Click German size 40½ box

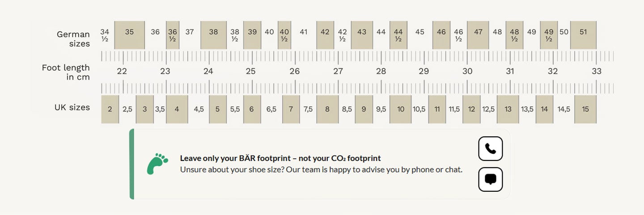tap(284, 35)
